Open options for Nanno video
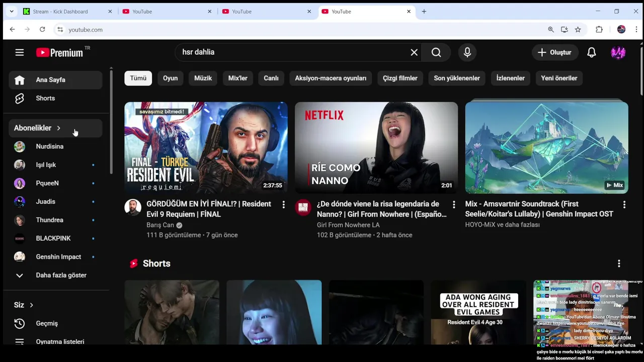This screenshot has height=362, width=644. click(454, 205)
